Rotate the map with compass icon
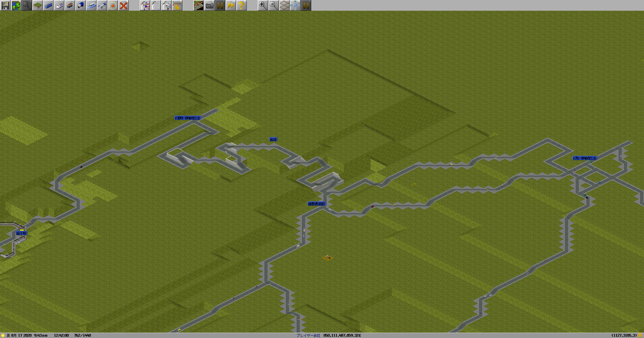The image size is (644, 338). pyautogui.click(x=295, y=5)
